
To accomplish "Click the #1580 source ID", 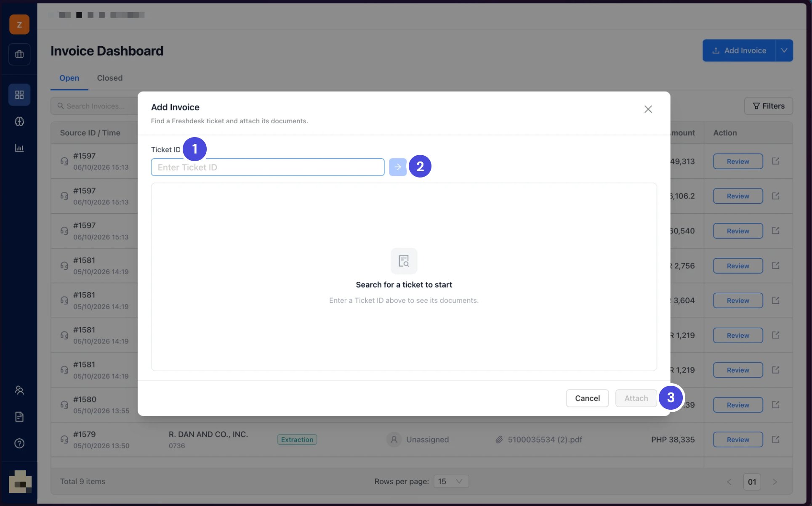I will tap(85, 399).
